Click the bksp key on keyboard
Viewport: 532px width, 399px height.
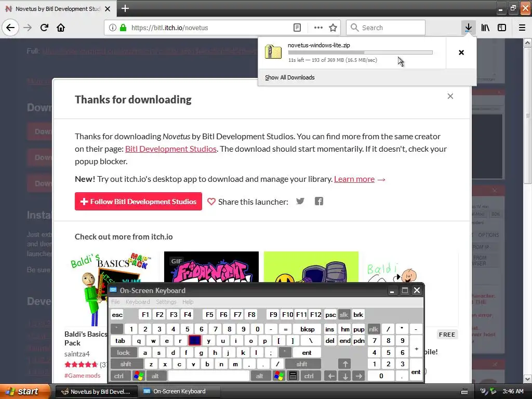(x=307, y=329)
